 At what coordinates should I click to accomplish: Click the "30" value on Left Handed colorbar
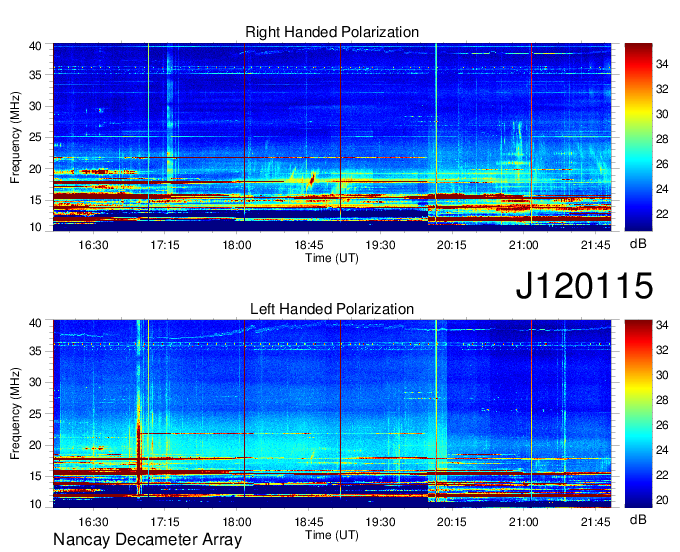(x=662, y=376)
